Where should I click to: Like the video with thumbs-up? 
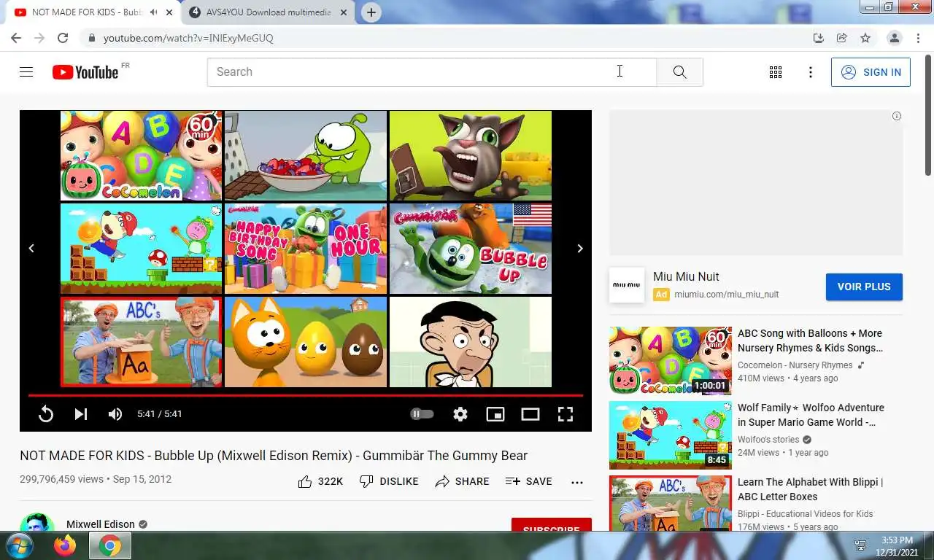tap(320, 481)
